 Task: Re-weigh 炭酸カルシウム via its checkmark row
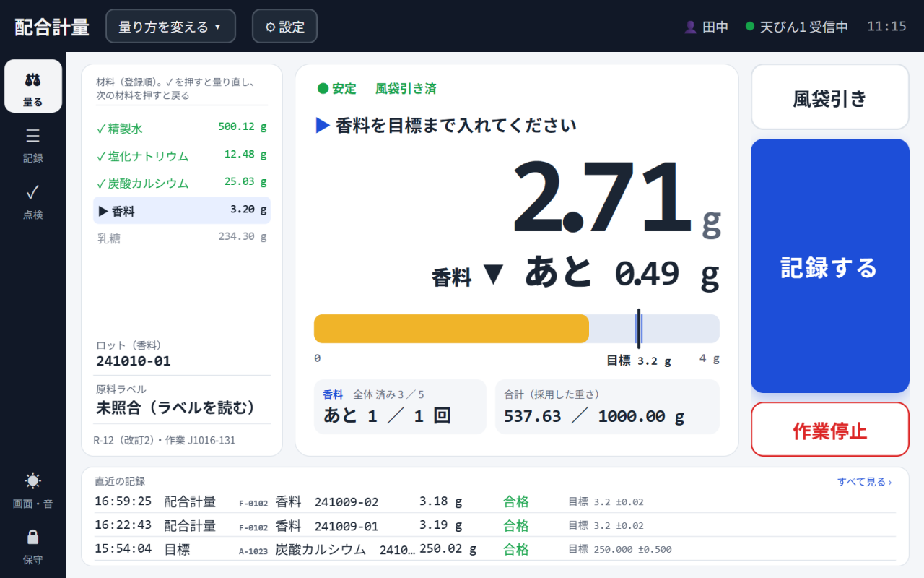click(x=182, y=183)
